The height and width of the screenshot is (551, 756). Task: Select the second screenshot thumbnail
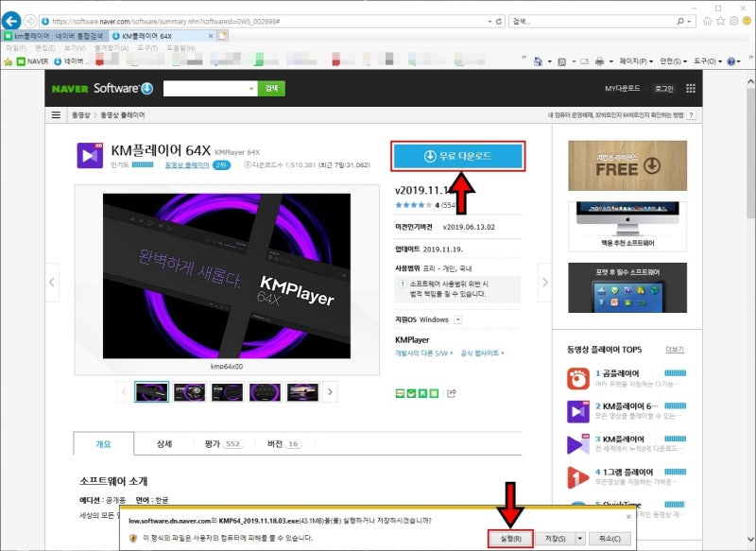tap(190, 392)
